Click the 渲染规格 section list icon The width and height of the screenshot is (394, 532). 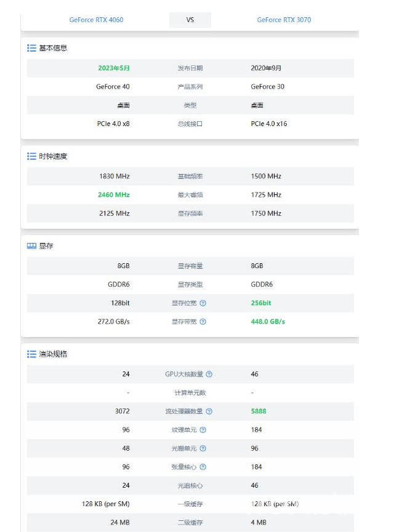pyautogui.click(x=31, y=354)
